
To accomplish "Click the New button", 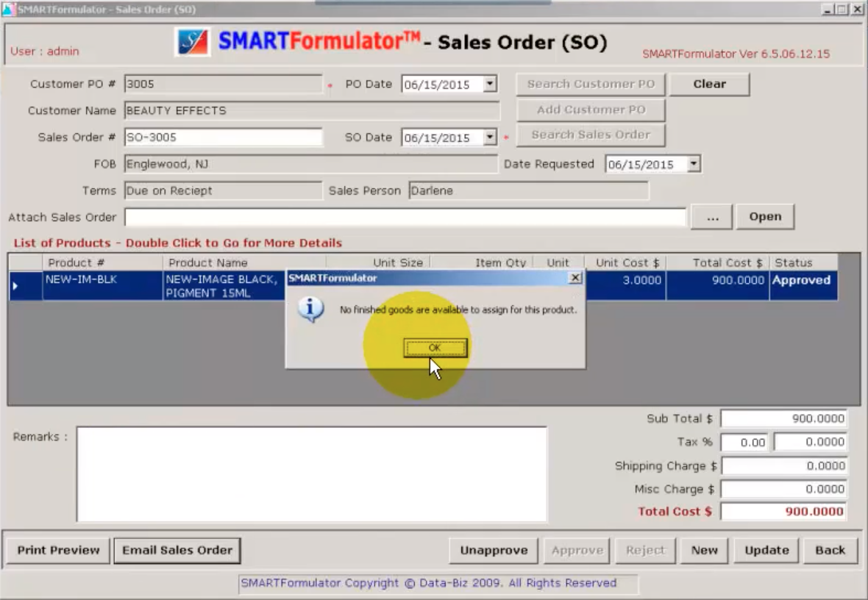I will tap(704, 550).
